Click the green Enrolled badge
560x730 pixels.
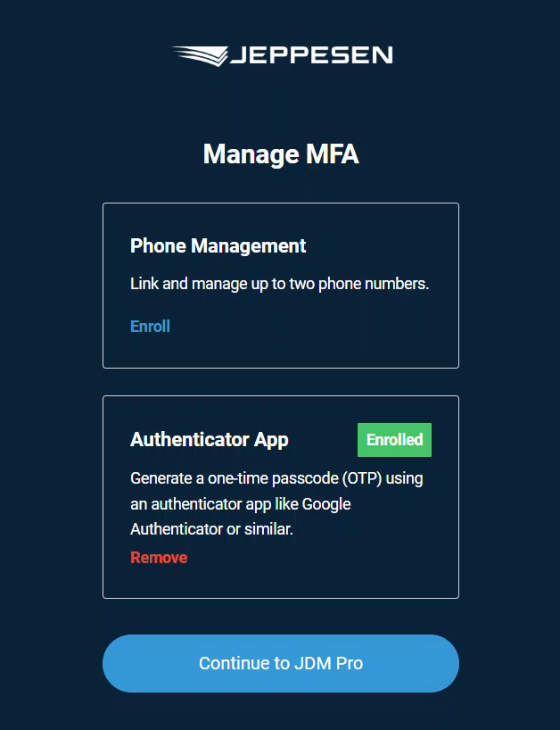click(394, 439)
